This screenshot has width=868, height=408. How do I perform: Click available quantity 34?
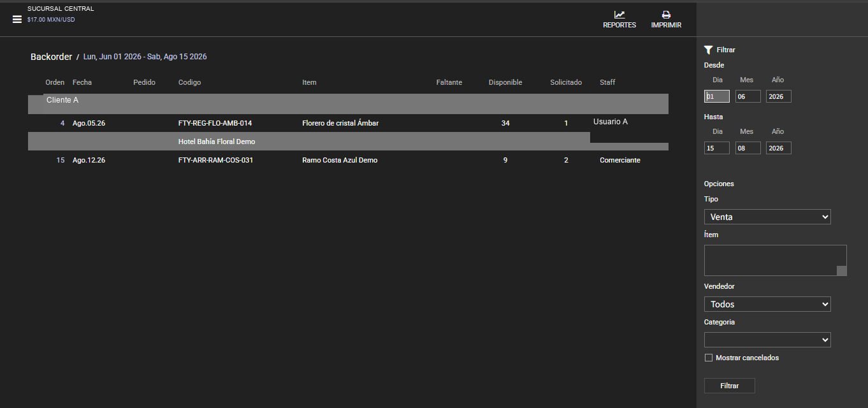(x=505, y=123)
